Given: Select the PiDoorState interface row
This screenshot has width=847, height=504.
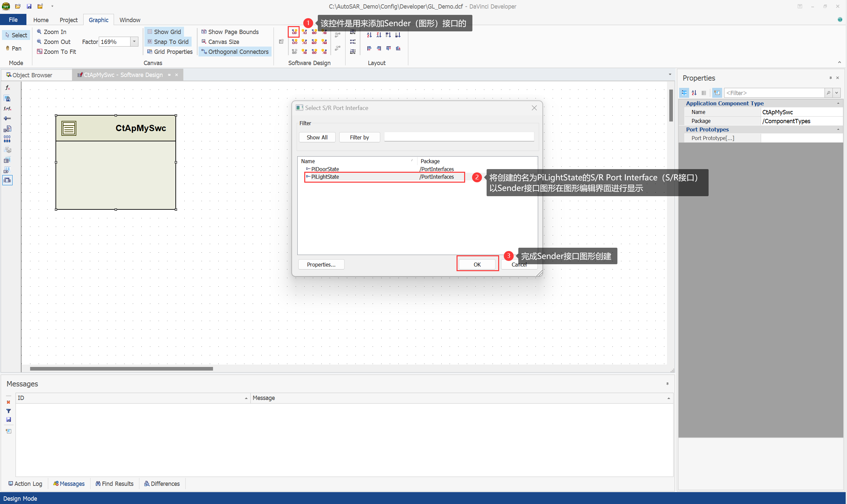Looking at the screenshot, I should tap(325, 169).
